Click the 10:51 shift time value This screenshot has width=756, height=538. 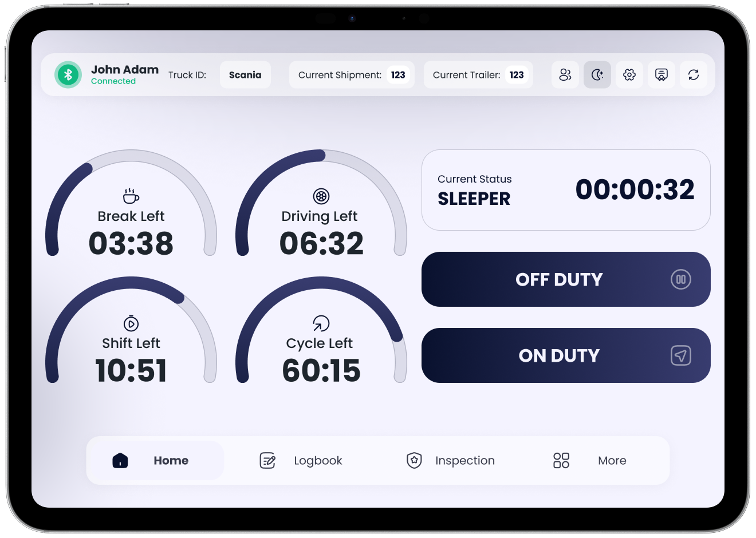pos(131,370)
